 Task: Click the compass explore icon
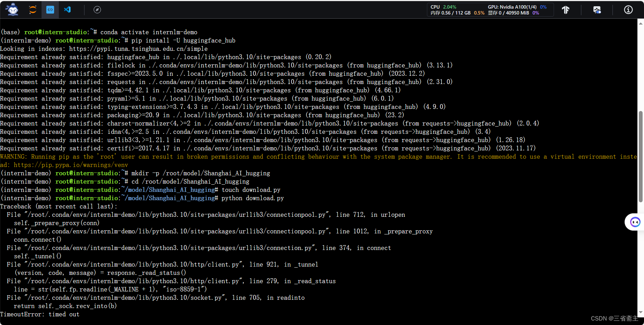coord(97,10)
